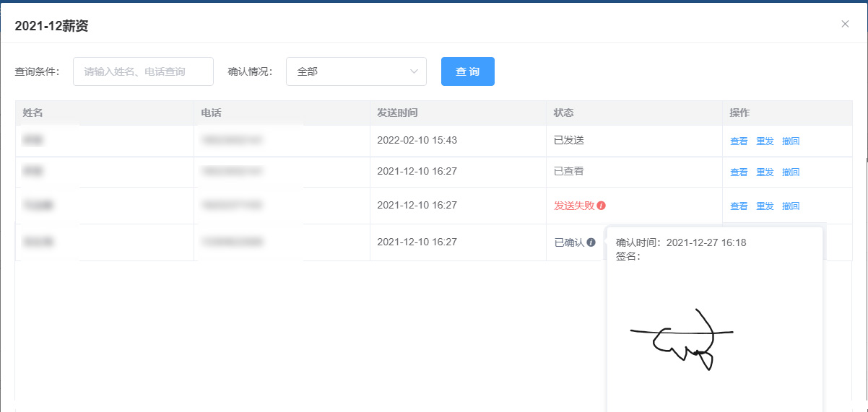Click the blue 查询 button
The height and width of the screenshot is (412, 868).
468,71
